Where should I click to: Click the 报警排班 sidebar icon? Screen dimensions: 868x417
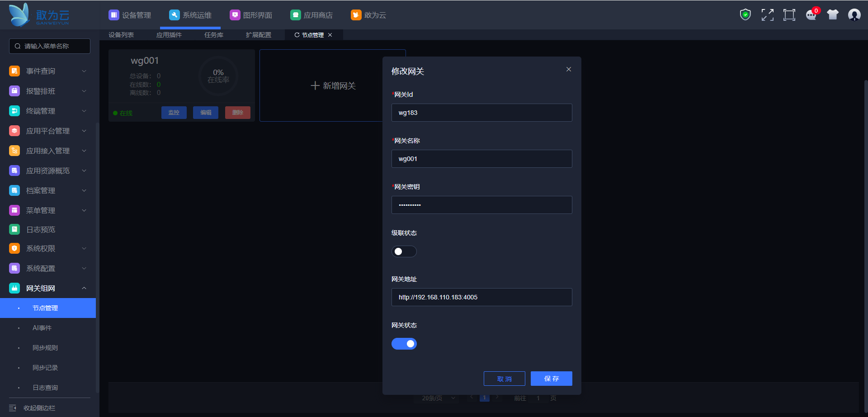tap(14, 91)
